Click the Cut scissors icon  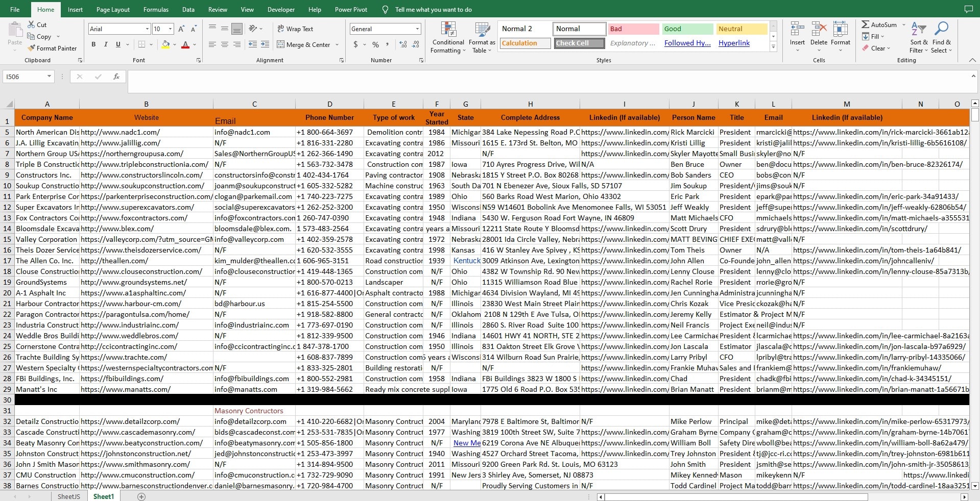(31, 24)
